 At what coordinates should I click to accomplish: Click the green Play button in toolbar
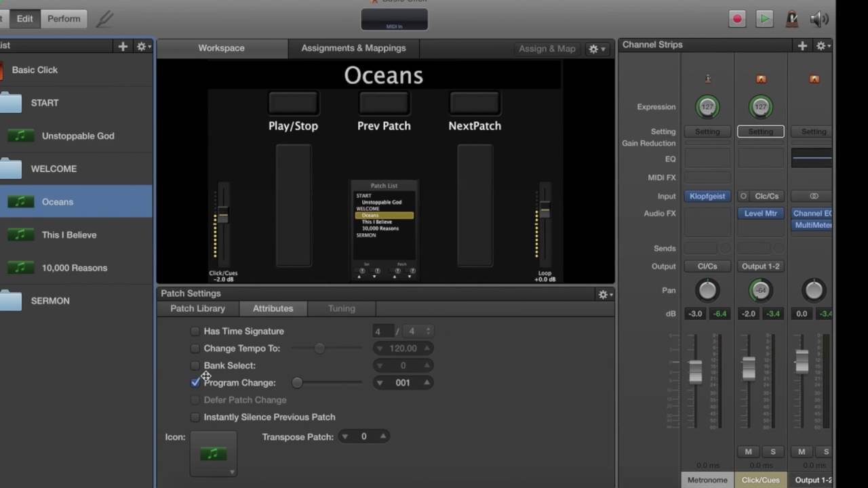(x=764, y=19)
